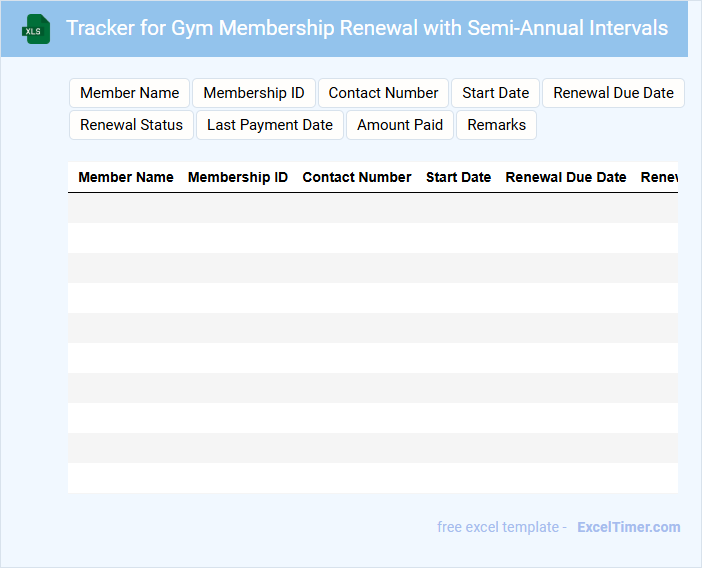This screenshot has height=568, width=702.
Task: Click the Contact Number tag
Action: pyautogui.click(x=383, y=93)
